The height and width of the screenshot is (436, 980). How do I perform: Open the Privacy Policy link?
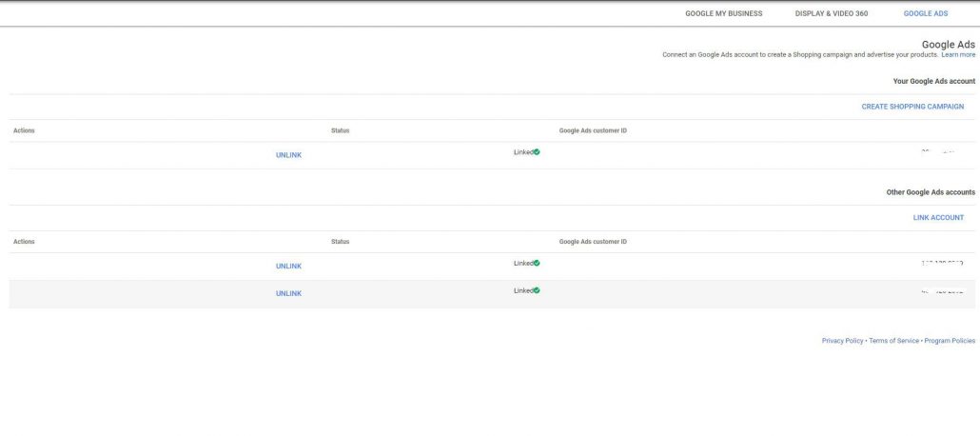click(x=842, y=341)
